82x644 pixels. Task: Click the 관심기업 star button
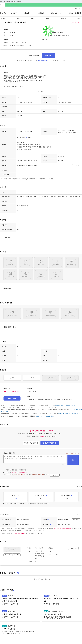click(x=8, y=555)
